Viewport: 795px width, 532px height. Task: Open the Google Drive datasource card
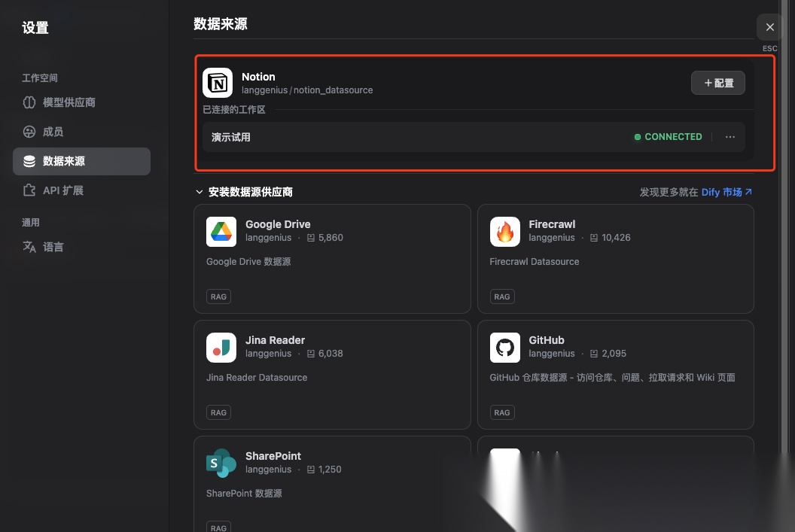[332, 259]
